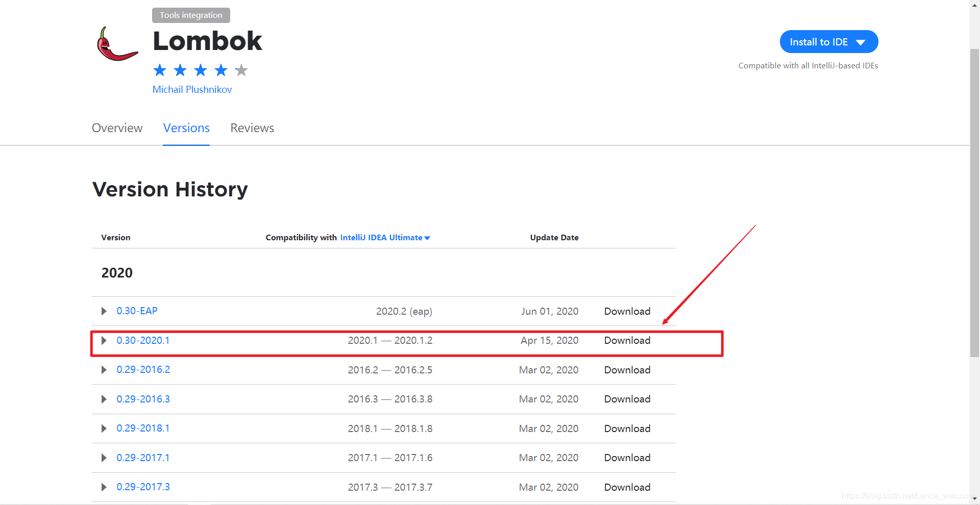Download the 0.29-2017.1 version

coord(627,458)
